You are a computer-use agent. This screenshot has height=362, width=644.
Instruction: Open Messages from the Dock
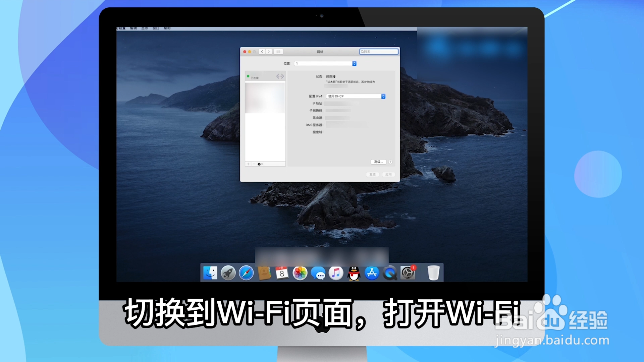[318, 273]
